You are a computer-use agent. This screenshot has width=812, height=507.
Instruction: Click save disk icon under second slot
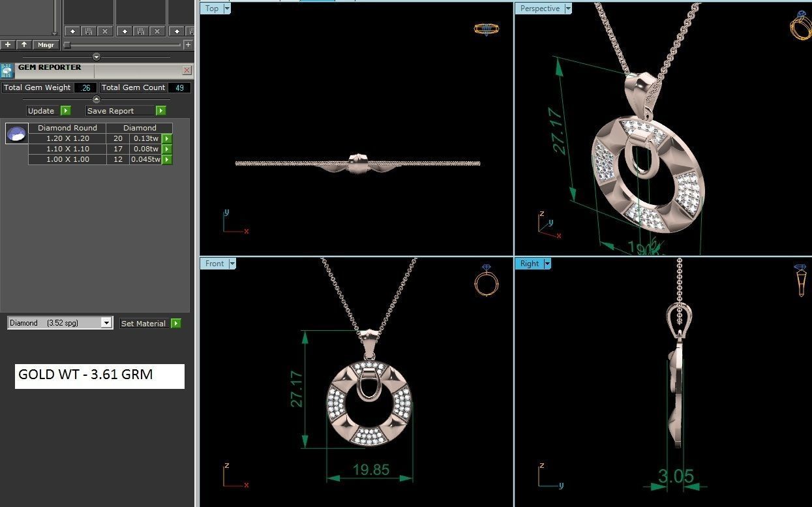point(140,31)
